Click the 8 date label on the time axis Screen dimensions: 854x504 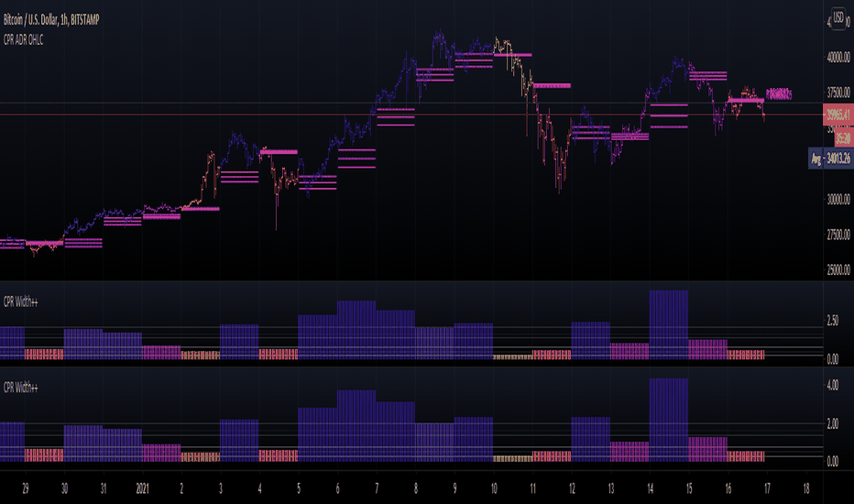(x=416, y=488)
